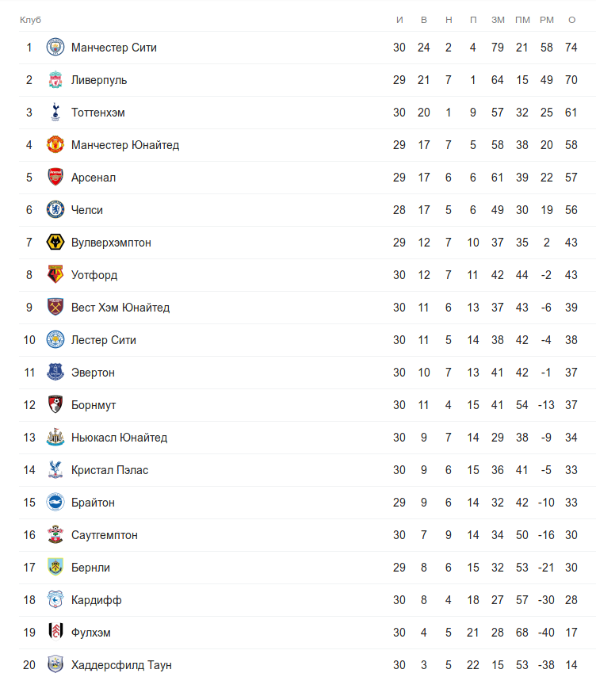The height and width of the screenshot is (700, 596).
Task: Click the О points column header
Action: (571, 20)
